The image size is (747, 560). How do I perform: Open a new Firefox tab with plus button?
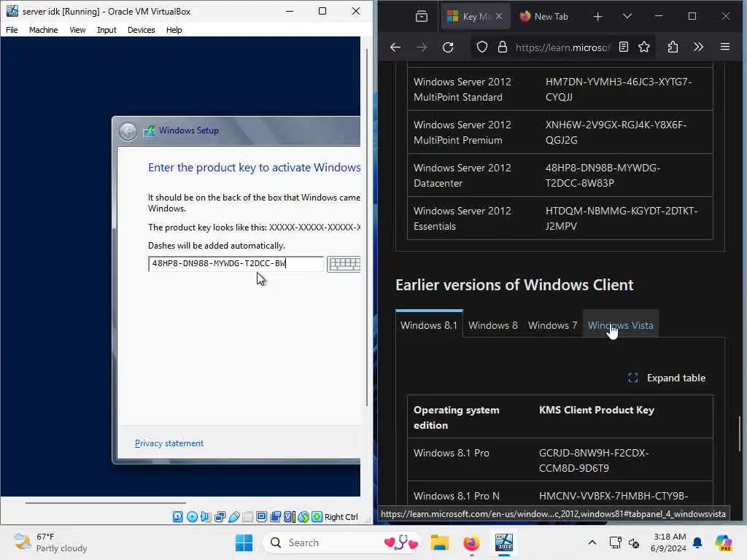click(598, 17)
